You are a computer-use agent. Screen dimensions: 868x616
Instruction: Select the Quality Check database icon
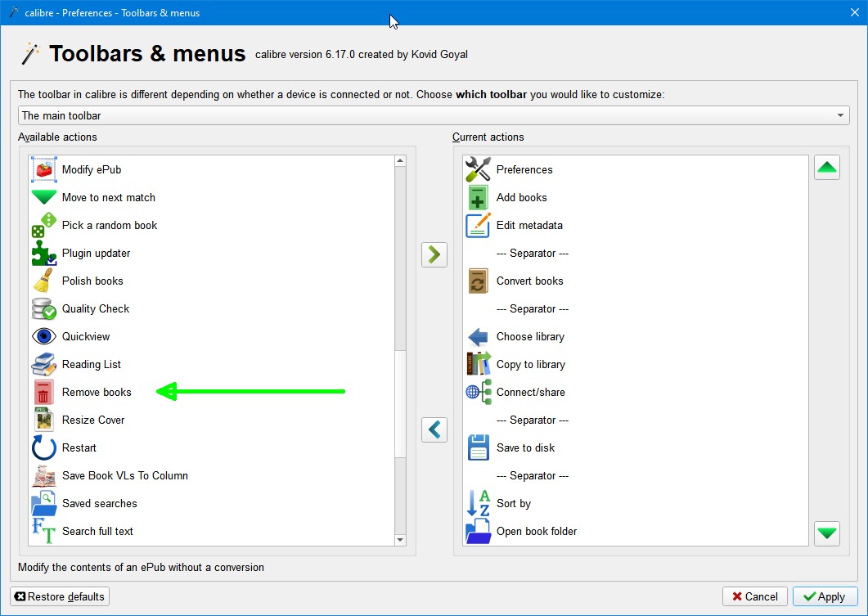[43, 308]
